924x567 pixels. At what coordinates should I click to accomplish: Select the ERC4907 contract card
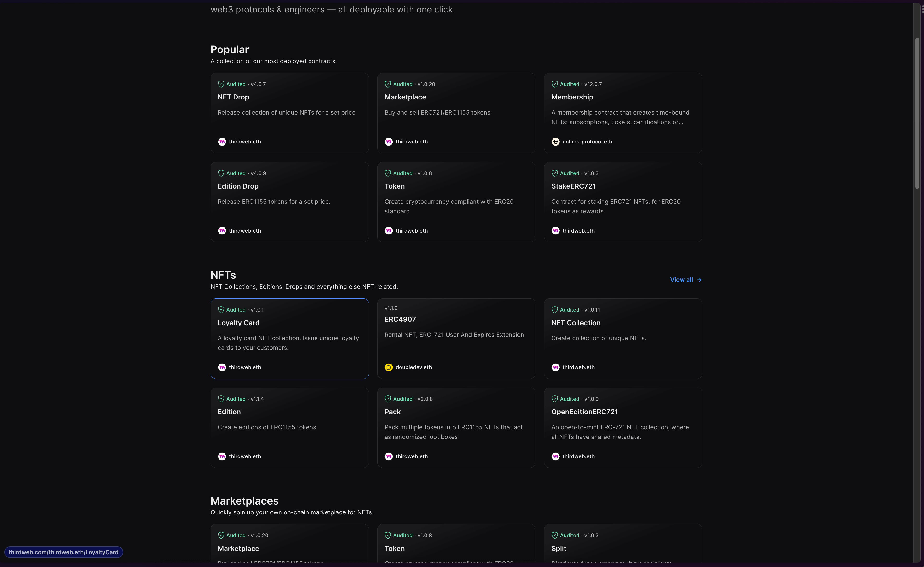point(456,339)
